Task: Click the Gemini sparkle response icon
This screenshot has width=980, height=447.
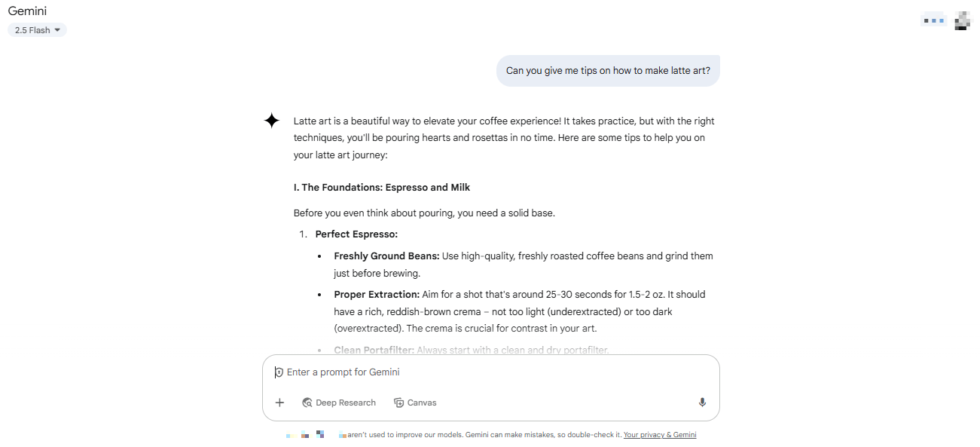Action: pyautogui.click(x=272, y=121)
